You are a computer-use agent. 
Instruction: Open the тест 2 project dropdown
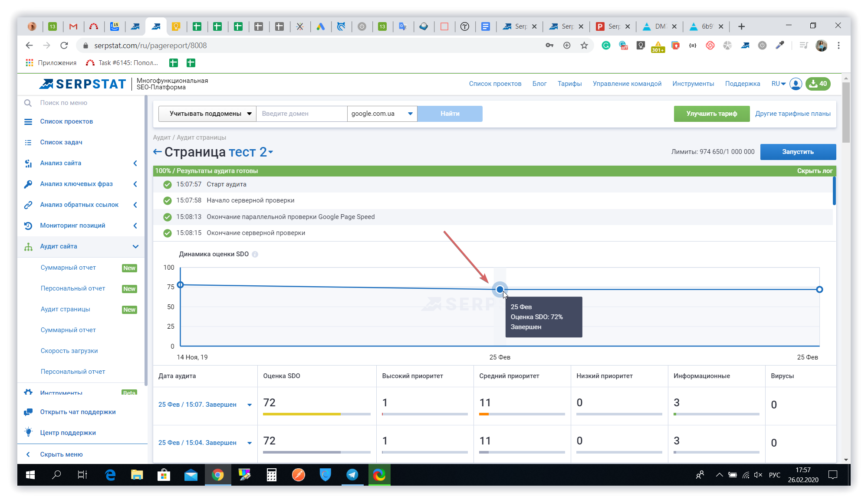coord(251,152)
